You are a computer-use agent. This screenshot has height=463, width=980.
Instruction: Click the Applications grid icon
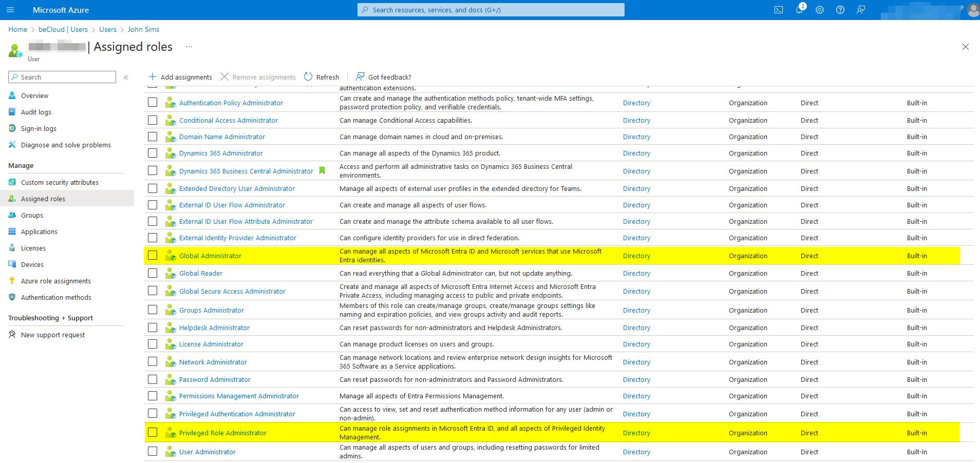12,231
